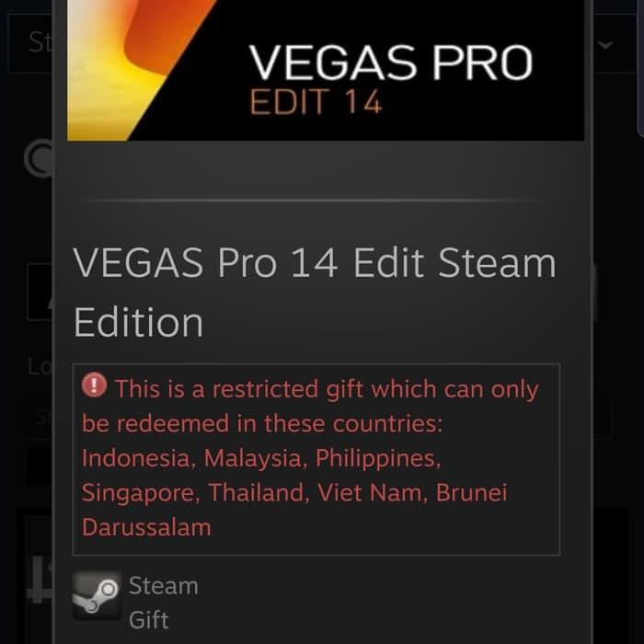644x644 pixels.
Task: Click the VEGAS PRO EDIT 14 banner image
Action: tap(326, 70)
